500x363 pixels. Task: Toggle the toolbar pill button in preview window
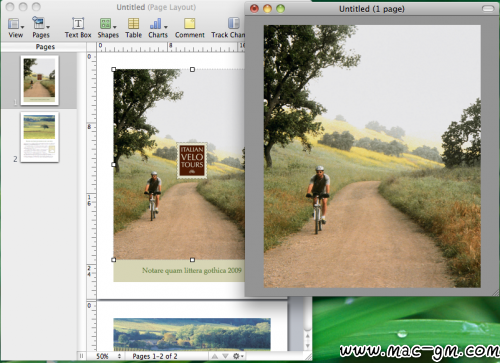tap(488, 9)
